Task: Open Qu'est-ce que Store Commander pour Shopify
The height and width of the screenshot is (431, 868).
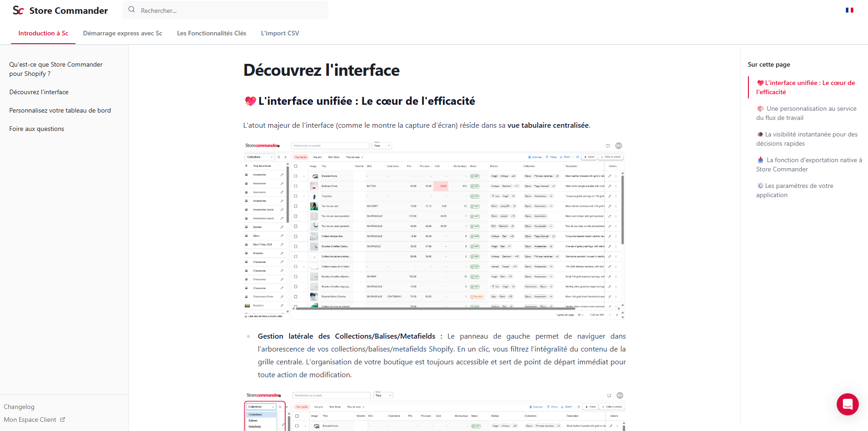Action: (56, 69)
